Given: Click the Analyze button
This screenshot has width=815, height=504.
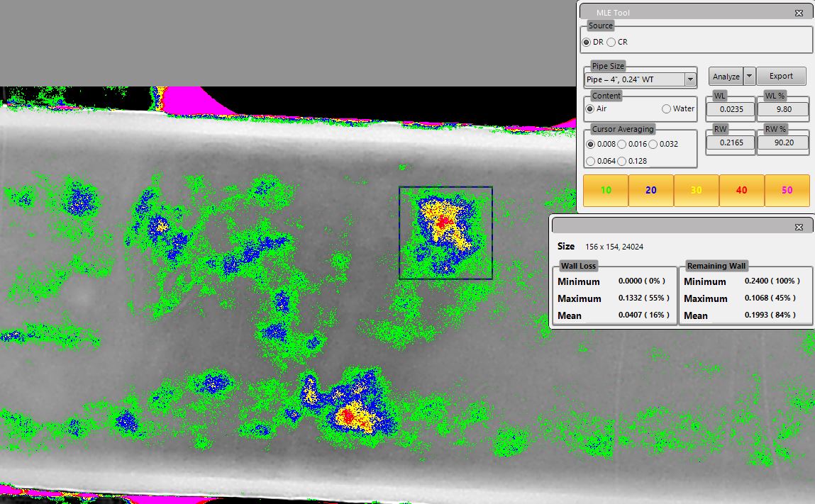Looking at the screenshot, I should tap(726, 77).
